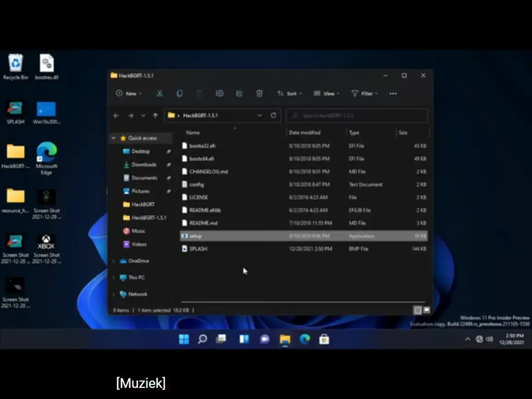Click the Cut icon in toolbar
The width and height of the screenshot is (532, 399).
coord(159,93)
